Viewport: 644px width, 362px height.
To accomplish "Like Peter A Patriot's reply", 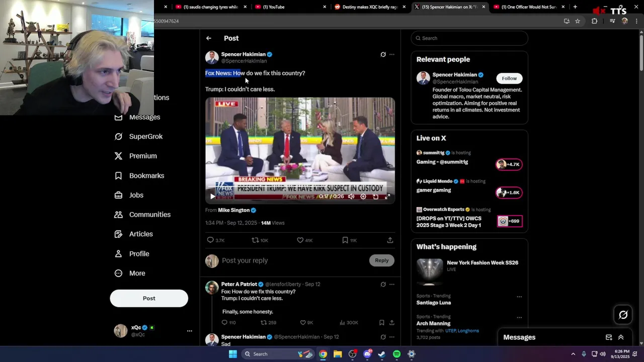I will (306, 323).
